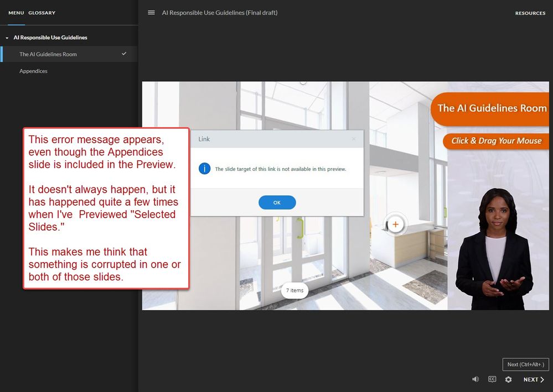Click the completed checkmark beside Guidelines Room
The height and width of the screenshot is (392, 553).
click(124, 54)
